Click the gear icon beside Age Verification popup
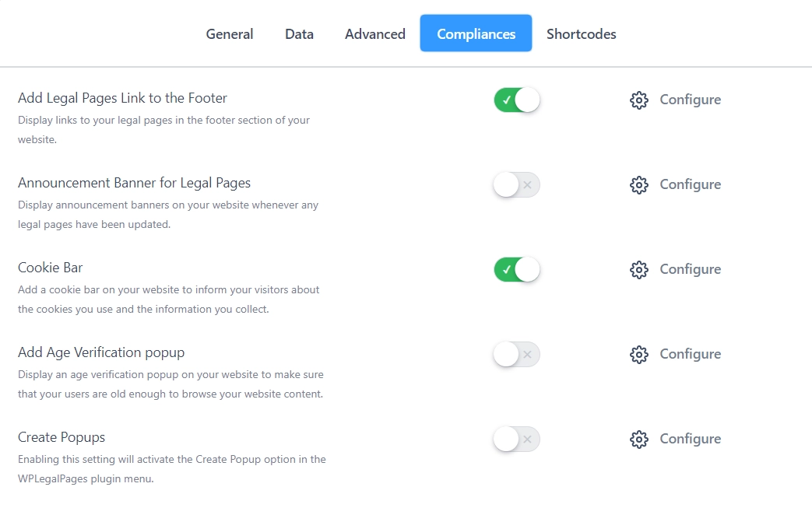Screen dimensions: 812x529 click(638, 354)
